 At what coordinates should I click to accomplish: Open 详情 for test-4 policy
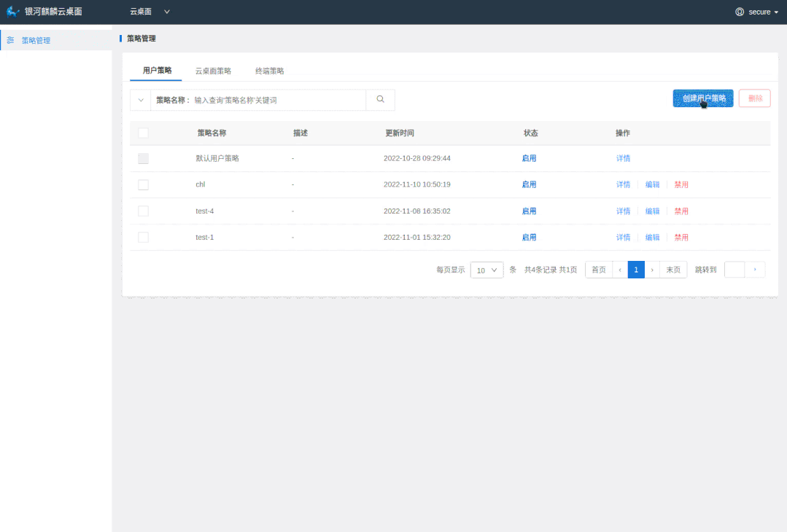coord(624,211)
